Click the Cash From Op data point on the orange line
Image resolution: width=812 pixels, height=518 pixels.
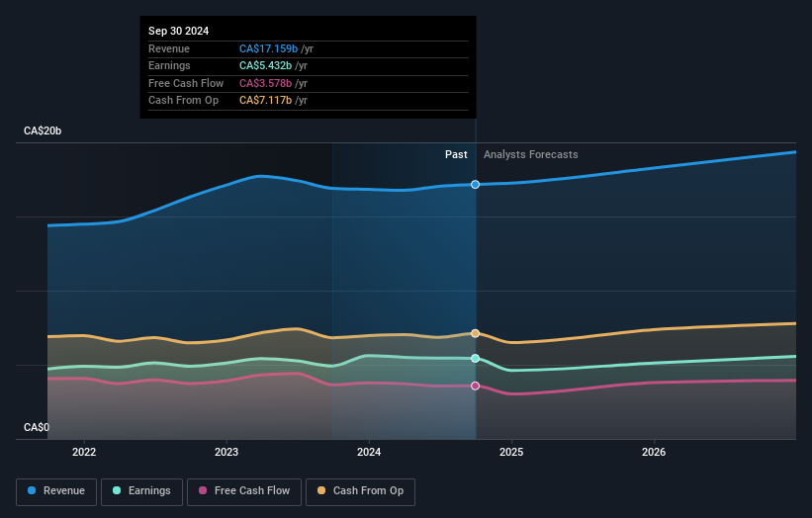tap(475, 334)
